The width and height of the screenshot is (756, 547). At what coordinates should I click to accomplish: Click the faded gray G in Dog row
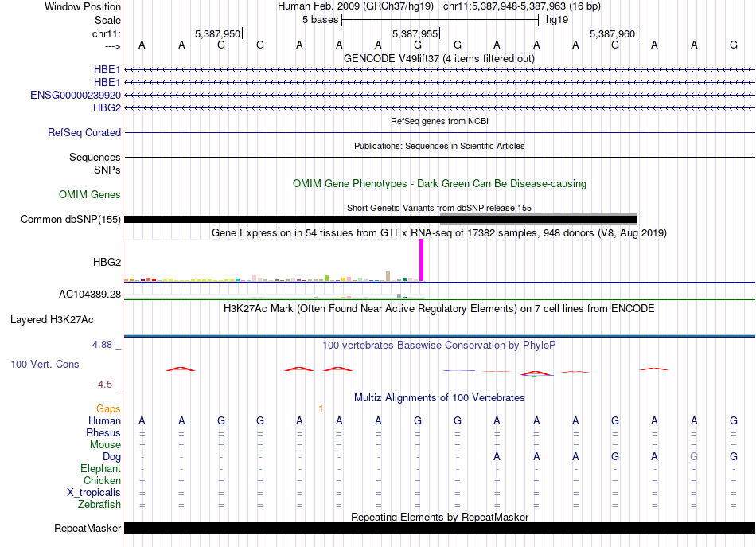tap(694, 456)
